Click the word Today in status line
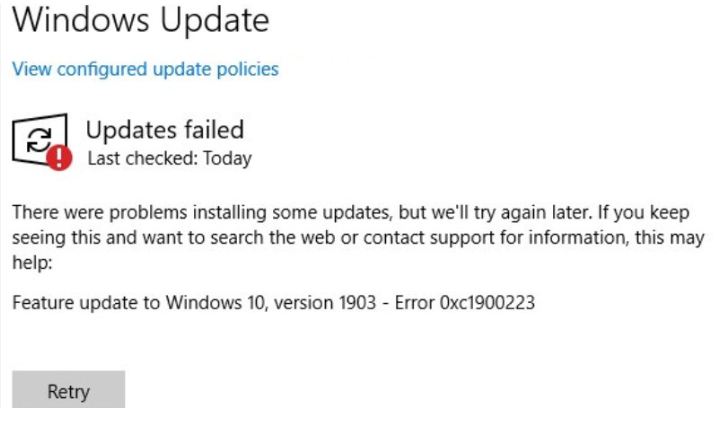720x426 pixels. point(225,158)
